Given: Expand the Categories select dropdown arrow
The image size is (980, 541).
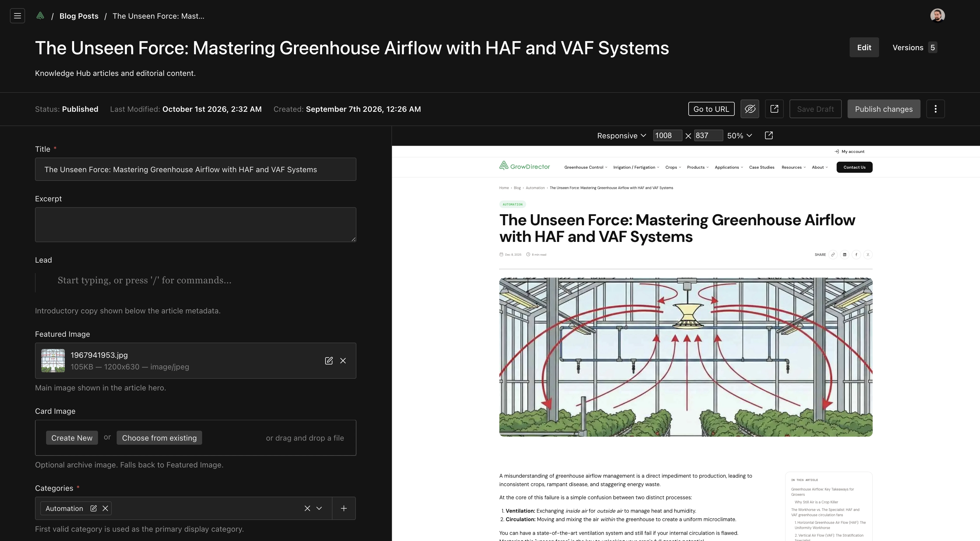Looking at the screenshot, I should [319, 508].
